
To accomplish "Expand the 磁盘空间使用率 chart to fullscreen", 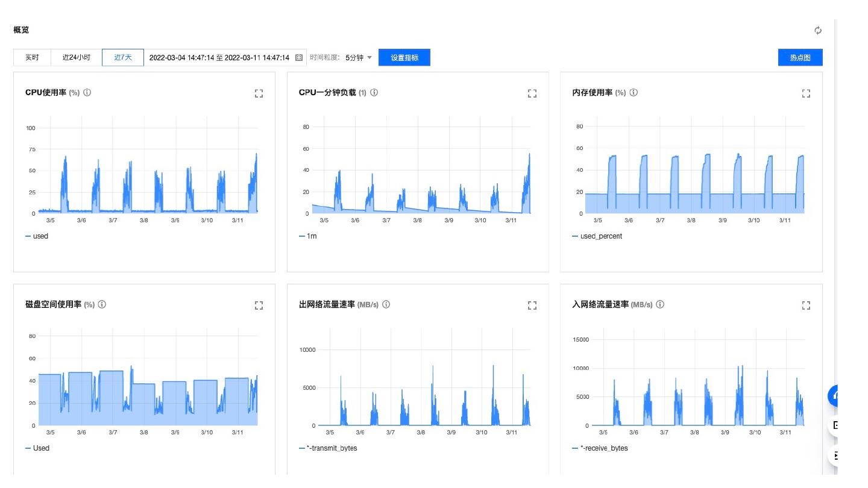I will click(259, 305).
